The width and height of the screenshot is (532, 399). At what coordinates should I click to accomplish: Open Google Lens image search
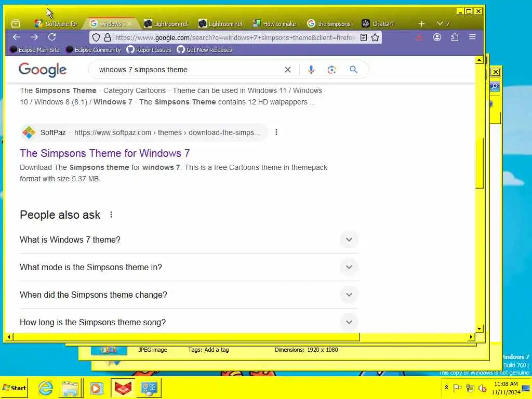tap(332, 70)
